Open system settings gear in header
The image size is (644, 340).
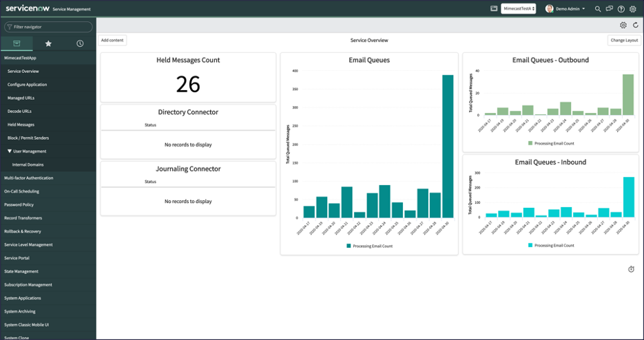click(x=633, y=9)
